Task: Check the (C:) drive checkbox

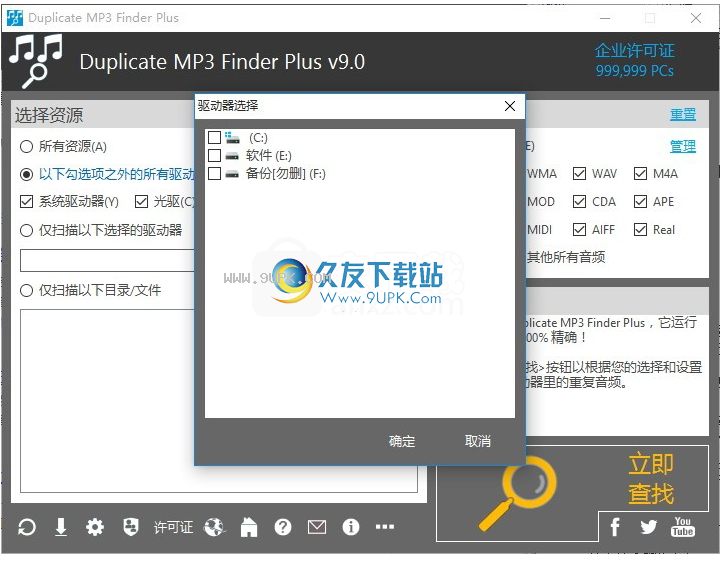Action: point(214,137)
